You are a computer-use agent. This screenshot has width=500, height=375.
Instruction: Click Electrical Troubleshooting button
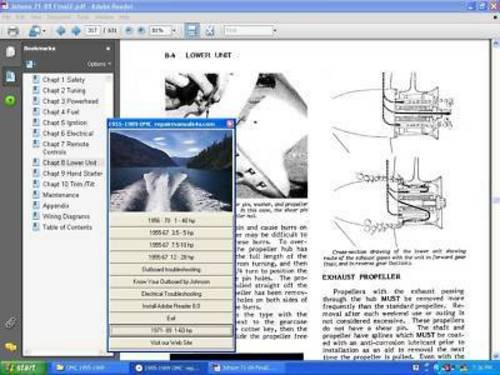[x=171, y=294]
